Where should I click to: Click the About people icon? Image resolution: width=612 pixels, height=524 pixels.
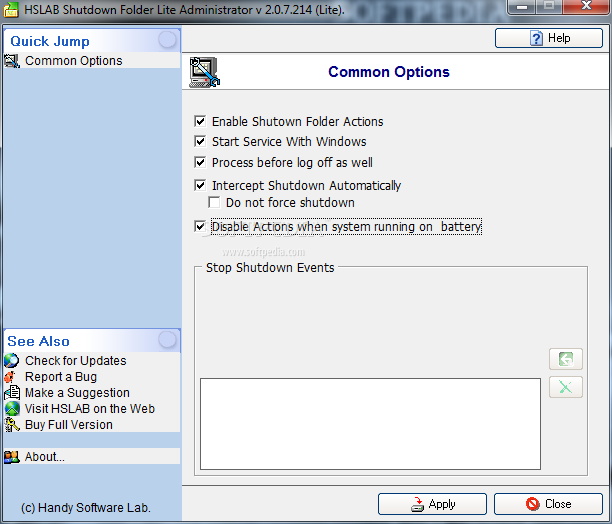pyautogui.click(x=12, y=457)
